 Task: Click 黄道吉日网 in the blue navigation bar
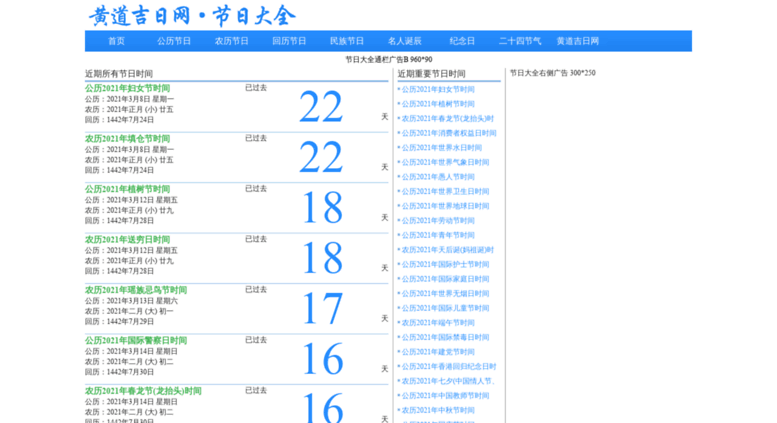click(x=577, y=41)
